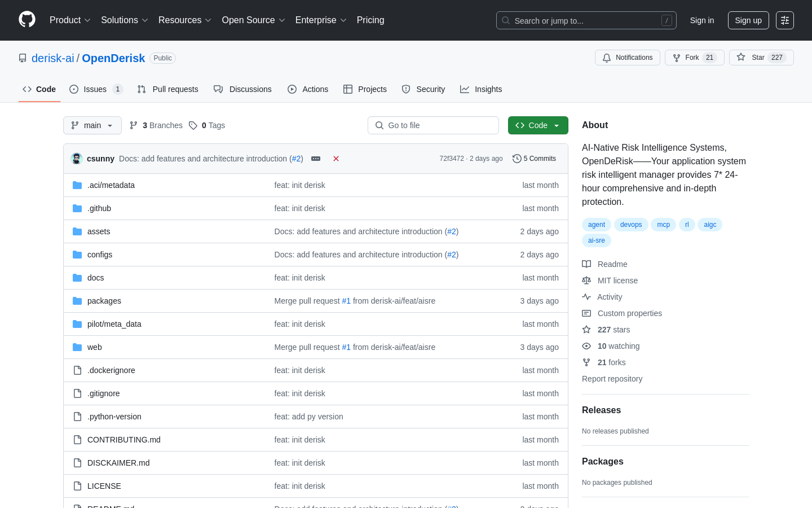Click Report repository link
The height and width of the screenshot is (508, 812).
pyautogui.click(x=612, y=379)
